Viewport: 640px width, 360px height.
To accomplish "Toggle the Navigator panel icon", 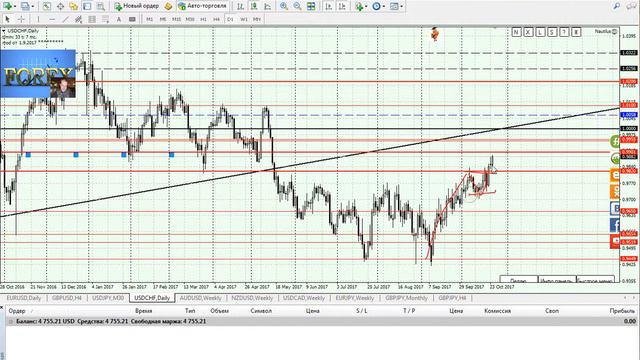I will [x=73, y=6].
